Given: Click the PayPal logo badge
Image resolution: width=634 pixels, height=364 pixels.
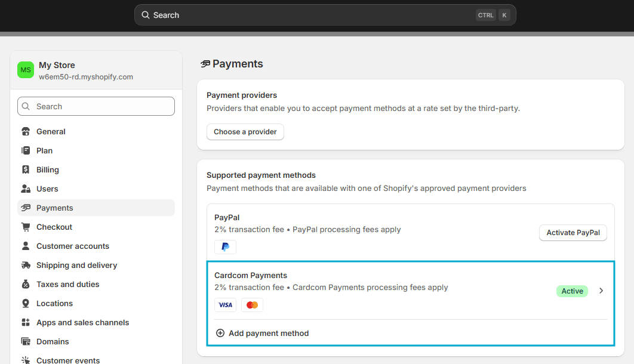Looking at the screenshot, I should tap(225, 246).
